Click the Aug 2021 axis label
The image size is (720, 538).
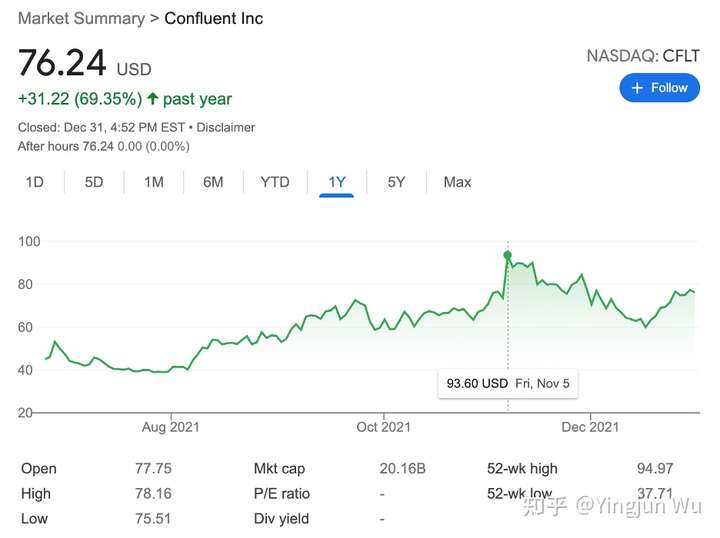click(x=171, y=427)
